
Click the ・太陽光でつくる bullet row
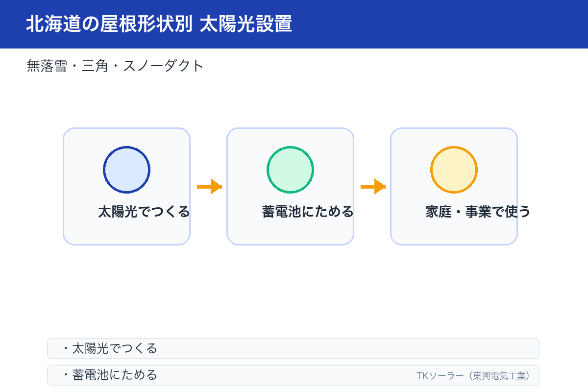(x=293, y=348)
